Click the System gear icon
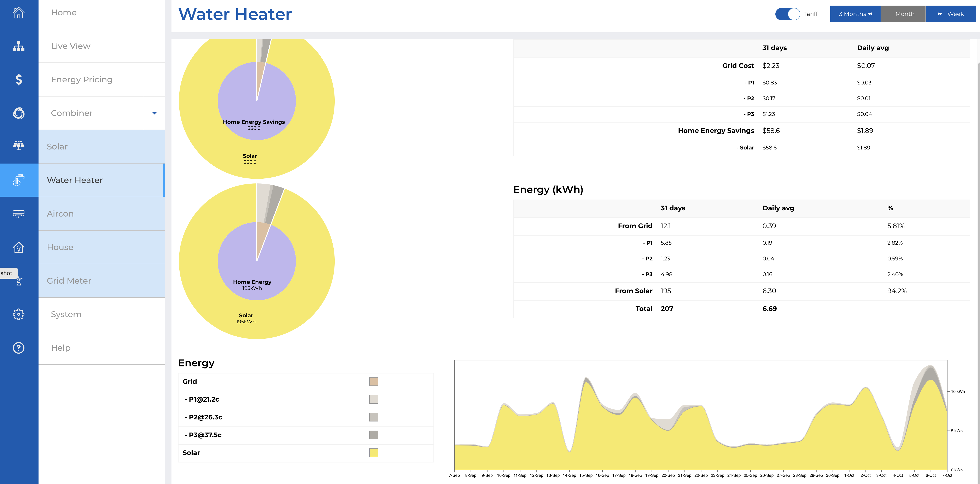The image size is (980, 484). 19,314
